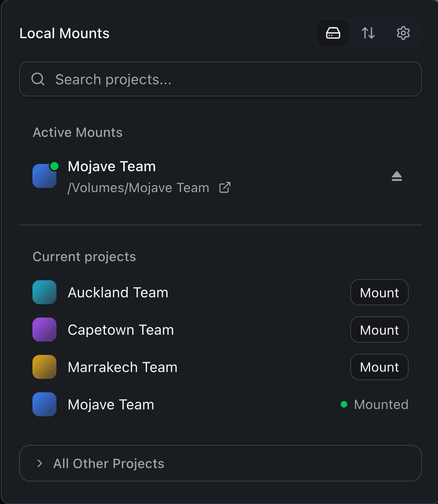This screenshot has height=504, width=438.
Task: Click the Capetown Team purple color swatch
Action: pos(44,329)
